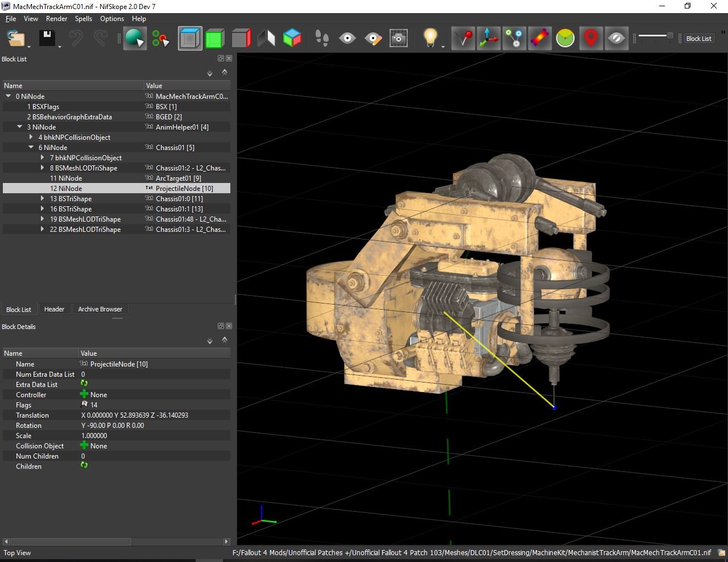This screenshot has height=562, width=728.
Task: Click the Translation value field
Action: click(155, 415)
